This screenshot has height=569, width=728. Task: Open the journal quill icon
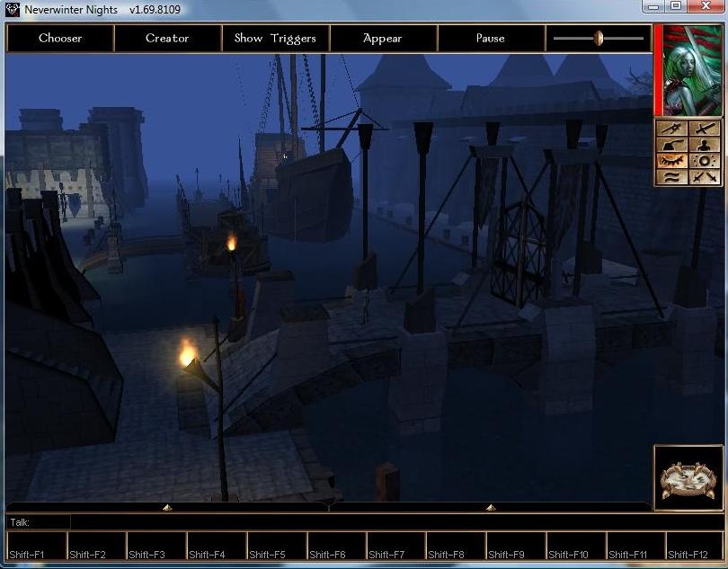click(673, 145)
